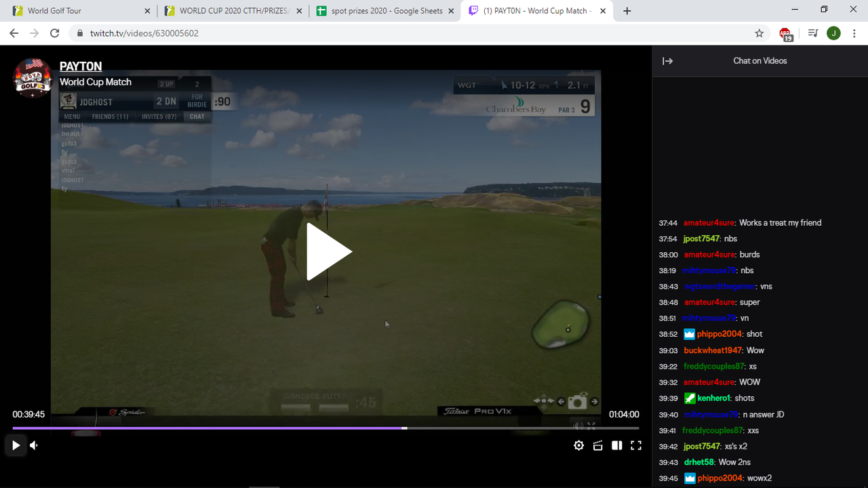Screen dimensions: 868x488
Task: Close the spot prizes 2020 tab
Action: 452,11
